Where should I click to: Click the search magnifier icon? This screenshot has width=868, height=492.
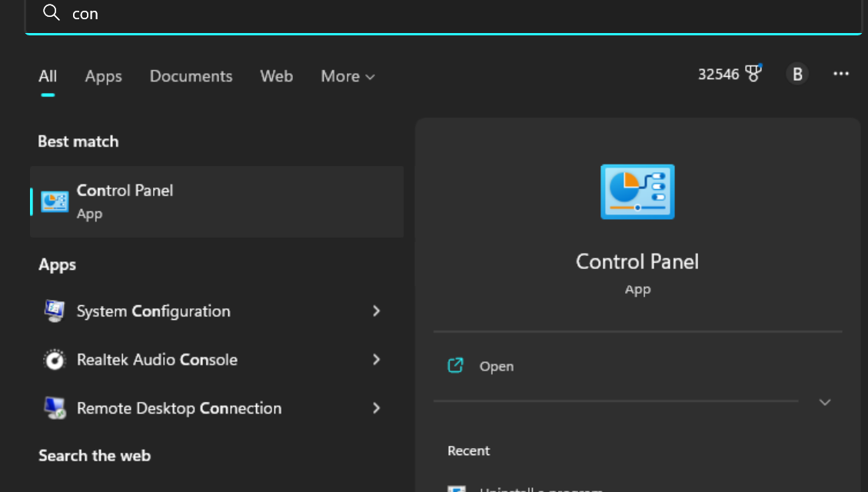[52, 13]
